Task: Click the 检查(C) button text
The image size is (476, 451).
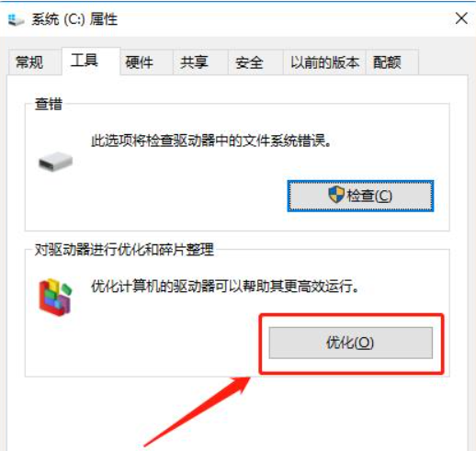Action: click(x=369, y=196)
